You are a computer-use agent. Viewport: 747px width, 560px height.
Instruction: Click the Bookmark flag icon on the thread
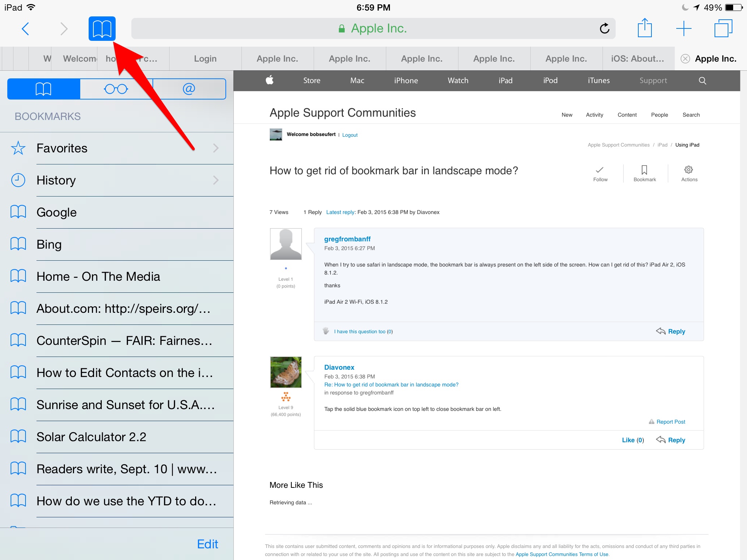(x=644, y=170)
